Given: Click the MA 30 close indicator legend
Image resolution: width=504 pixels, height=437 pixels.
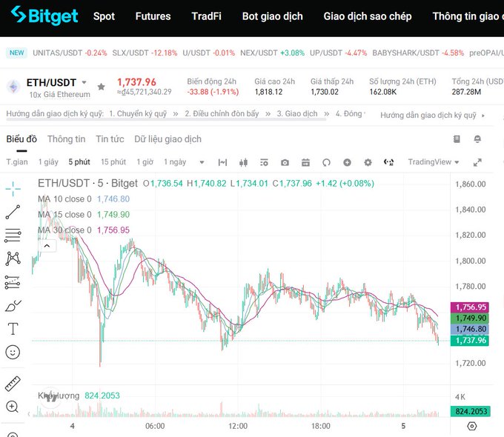Looking at the screenshot, I should (x=84, y=230).
